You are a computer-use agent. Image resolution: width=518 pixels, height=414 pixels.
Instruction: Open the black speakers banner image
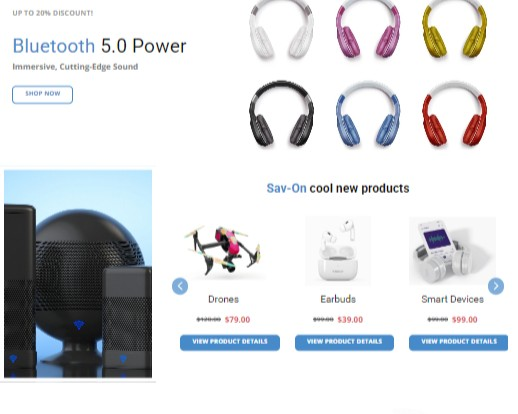[78, 274]
